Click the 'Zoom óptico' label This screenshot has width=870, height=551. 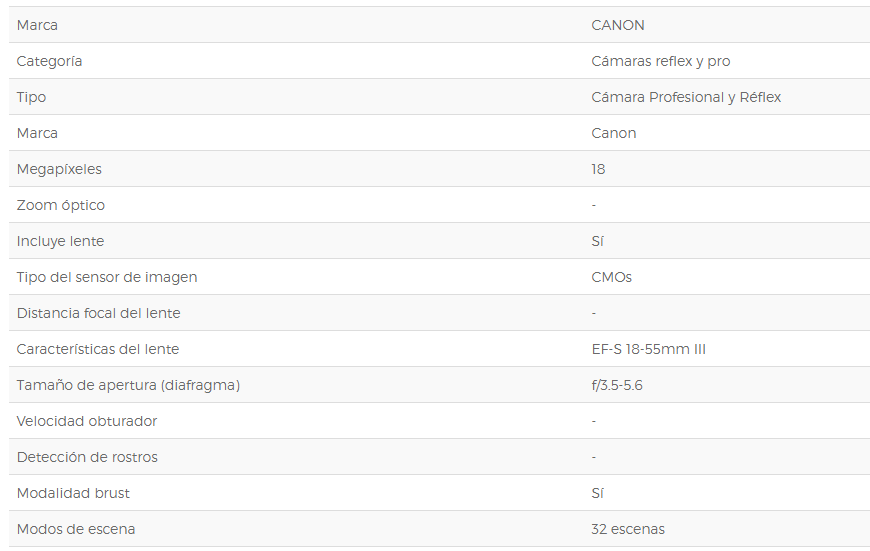pos(60,205)
